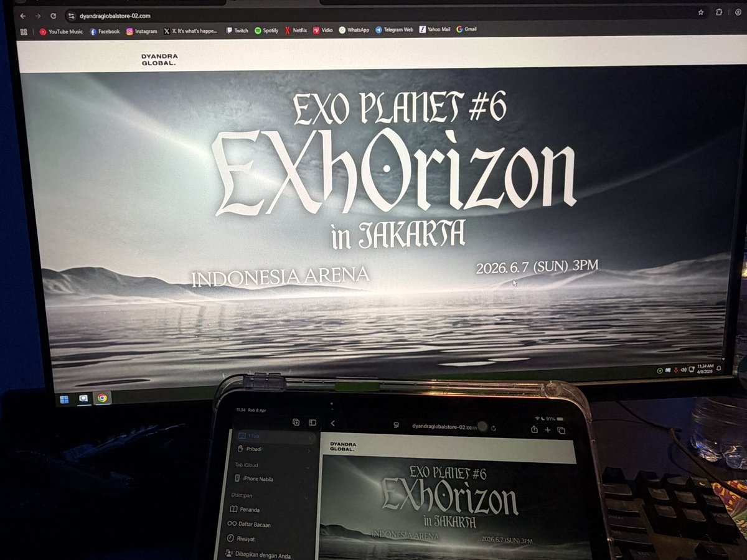Select the Pribadi tab group

[250, 449]
